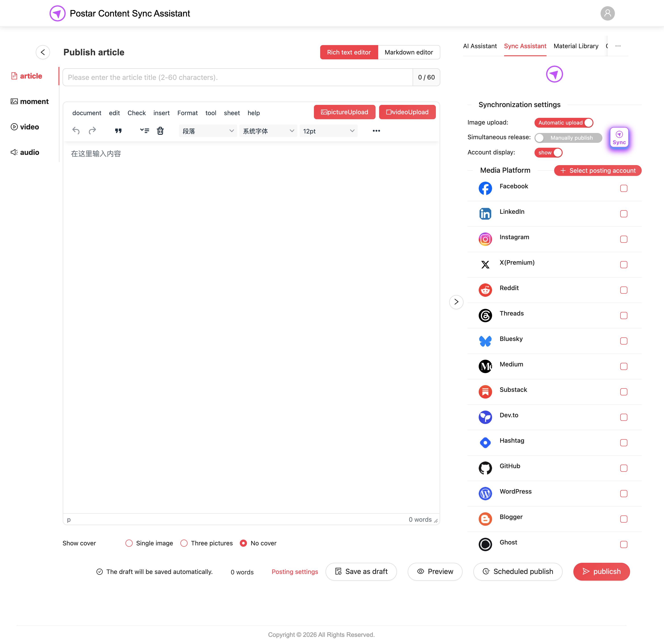This screenshot has height=644, width=664.
Task: Click the Save as draft button
Action: coord(361,571)
